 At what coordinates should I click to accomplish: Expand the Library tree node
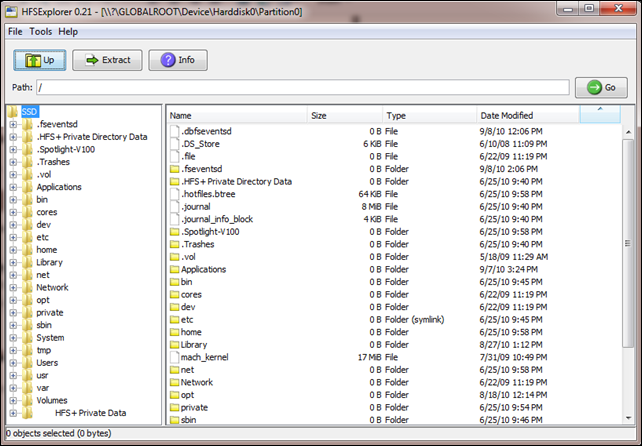13,263
